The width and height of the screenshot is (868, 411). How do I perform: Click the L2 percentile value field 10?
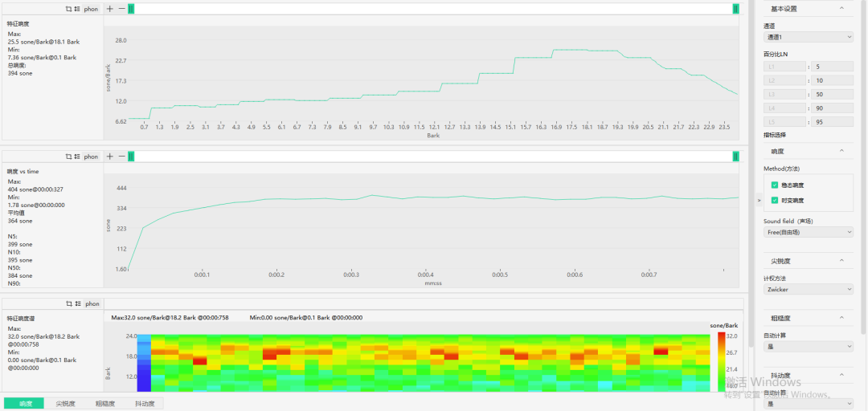point(832,80)
